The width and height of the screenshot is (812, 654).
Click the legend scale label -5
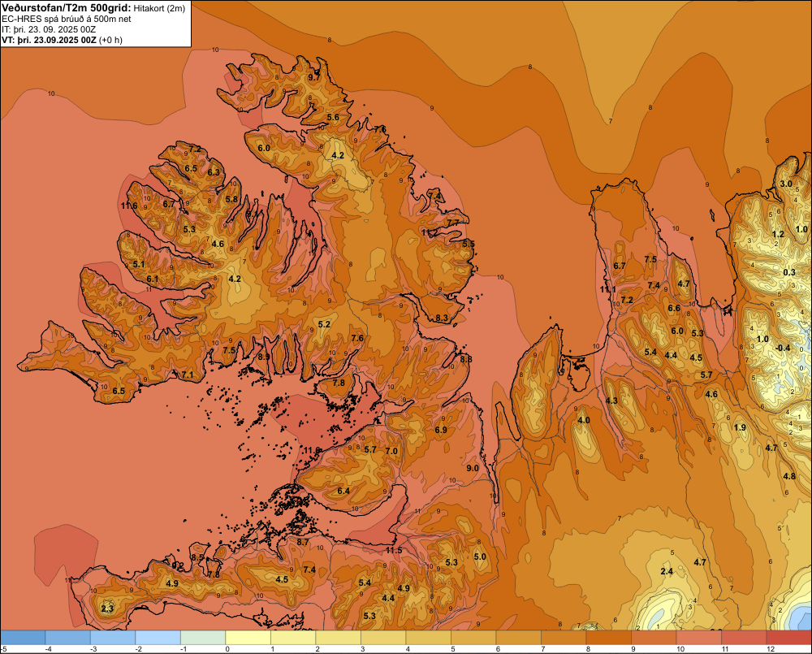click(x=3, y=649)
